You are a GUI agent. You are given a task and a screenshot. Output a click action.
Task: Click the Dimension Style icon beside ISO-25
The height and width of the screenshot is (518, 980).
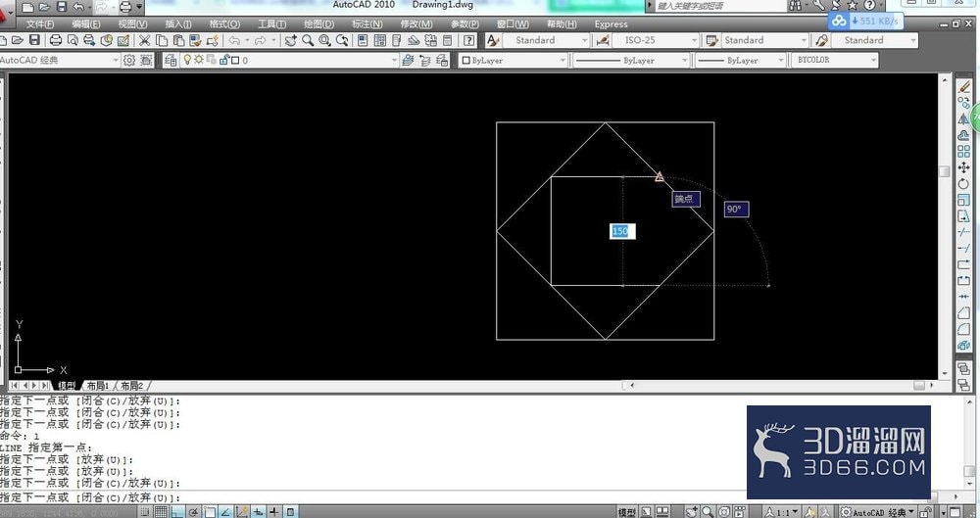pyautogui.click(x=603, y=40)
